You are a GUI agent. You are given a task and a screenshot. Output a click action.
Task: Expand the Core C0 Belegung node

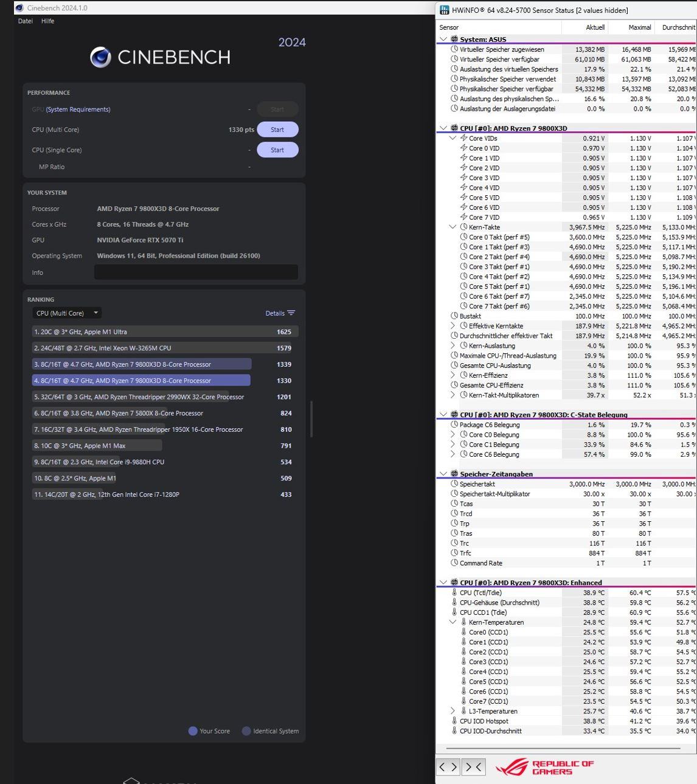453,434
